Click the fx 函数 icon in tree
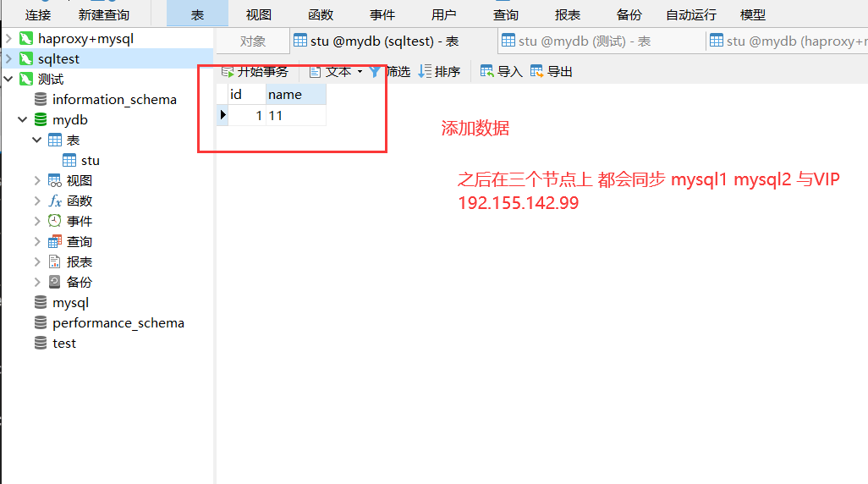The image size is (868, 484). [x=55, y=201]
